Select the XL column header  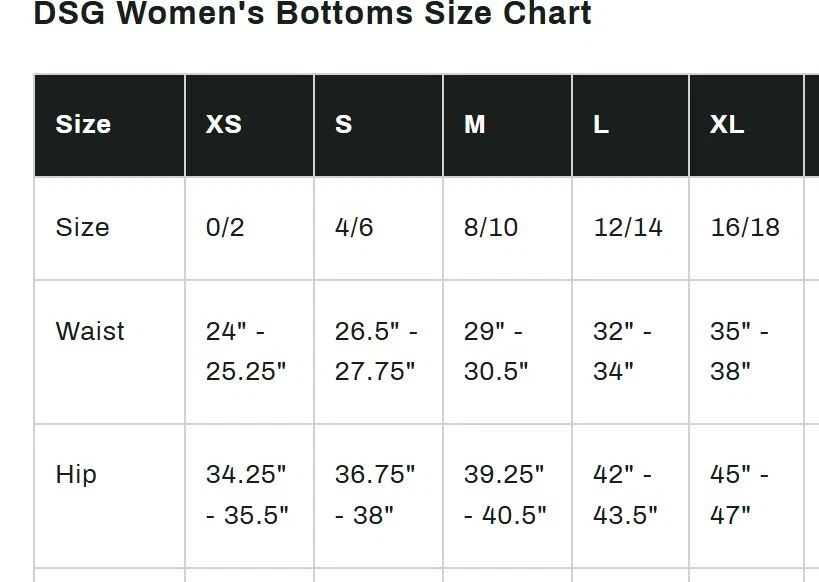coord(727,125)
